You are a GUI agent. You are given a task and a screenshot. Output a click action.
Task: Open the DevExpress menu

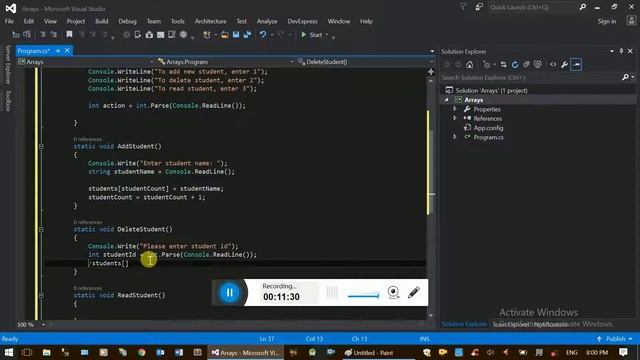click(302, 21)
